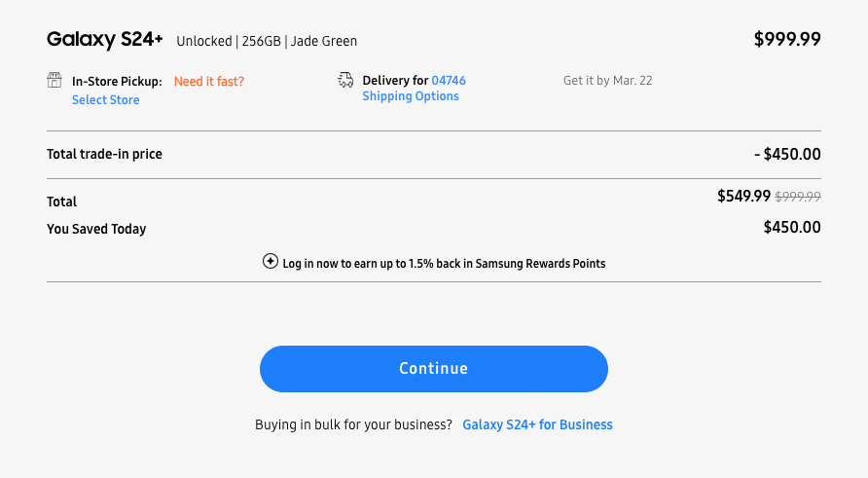
Task: Click the Samsung Rewards plus icon
Action: coord(271,262)
